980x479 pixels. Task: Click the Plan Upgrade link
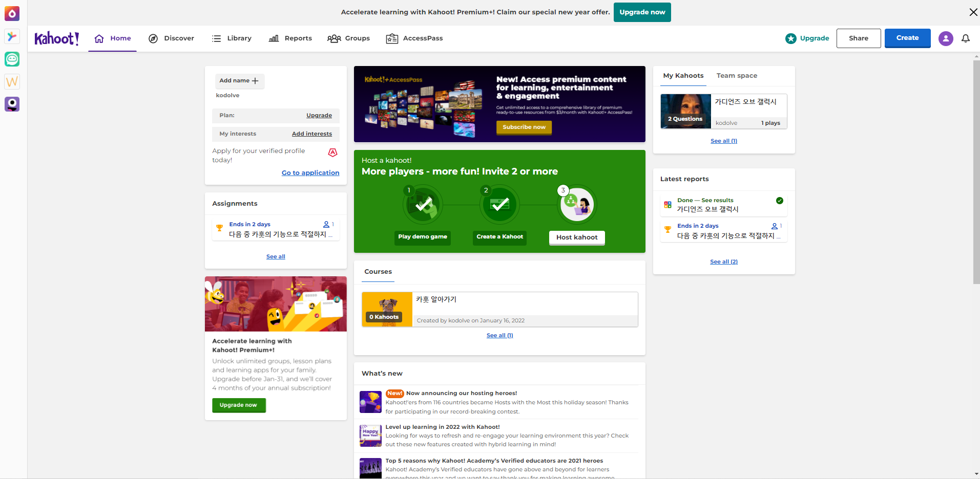(319, 116)
